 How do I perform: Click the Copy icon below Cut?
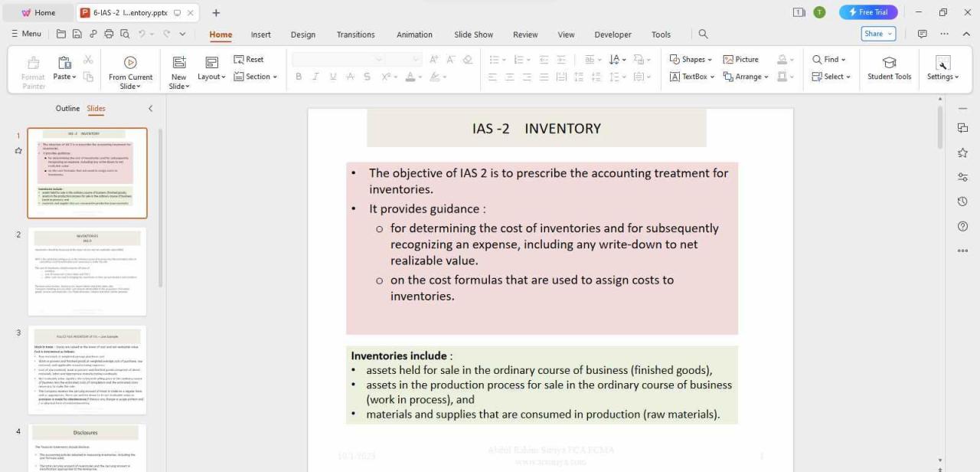pos(88,77)
